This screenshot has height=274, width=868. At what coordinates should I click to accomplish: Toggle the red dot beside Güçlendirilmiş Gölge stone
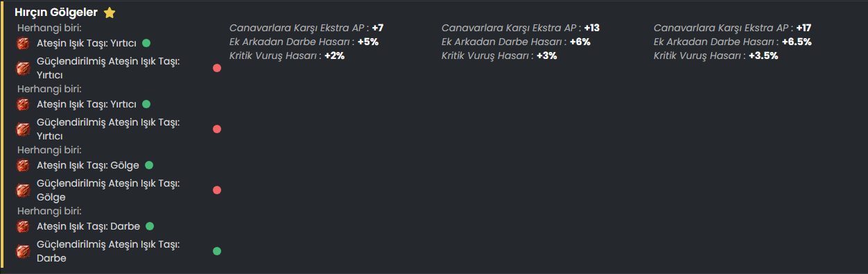(x=217, y=190)
